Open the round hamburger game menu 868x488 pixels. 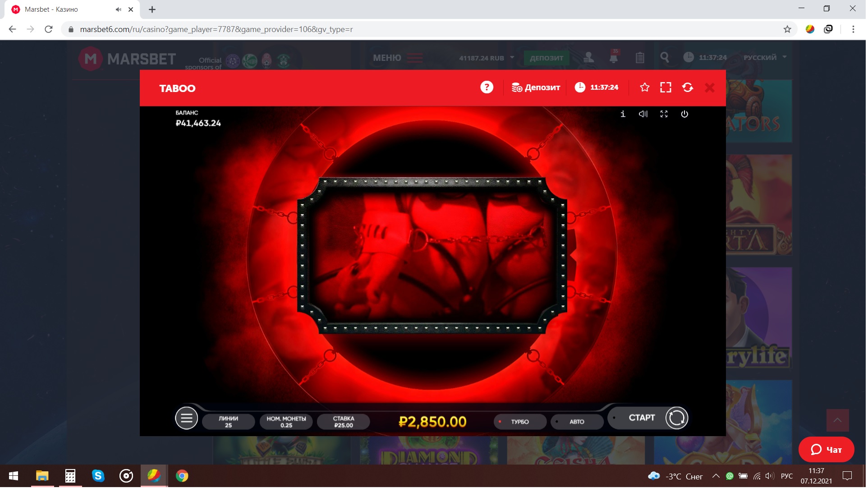(187, 419)
